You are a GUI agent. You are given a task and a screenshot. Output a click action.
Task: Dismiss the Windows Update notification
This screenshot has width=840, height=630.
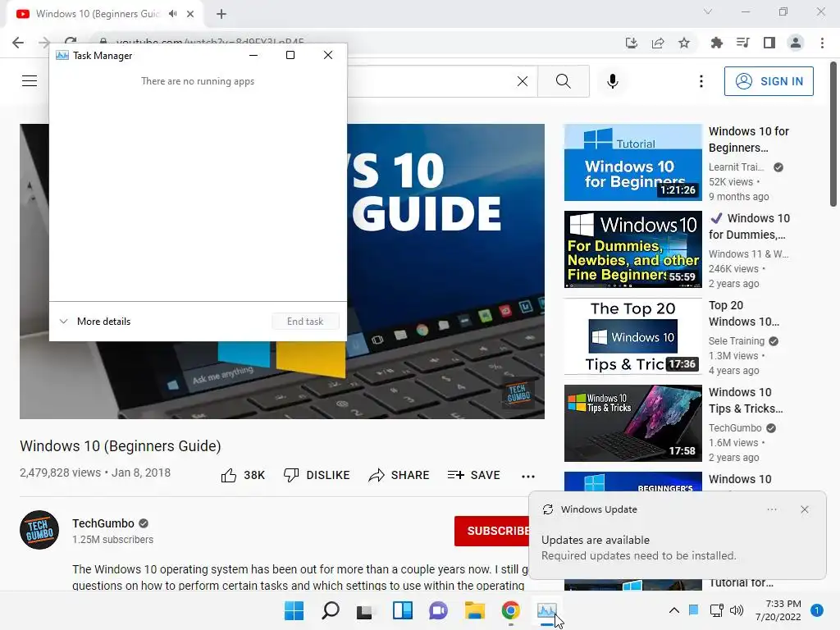click(x=804, y=509)
